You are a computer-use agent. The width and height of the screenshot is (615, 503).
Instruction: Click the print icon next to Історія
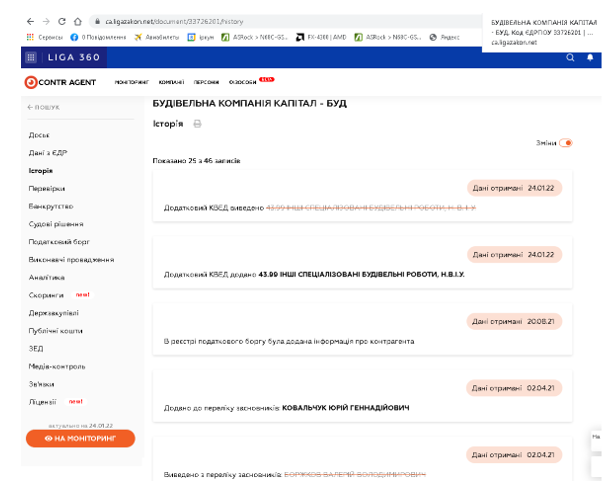click(x=197, y=124)
